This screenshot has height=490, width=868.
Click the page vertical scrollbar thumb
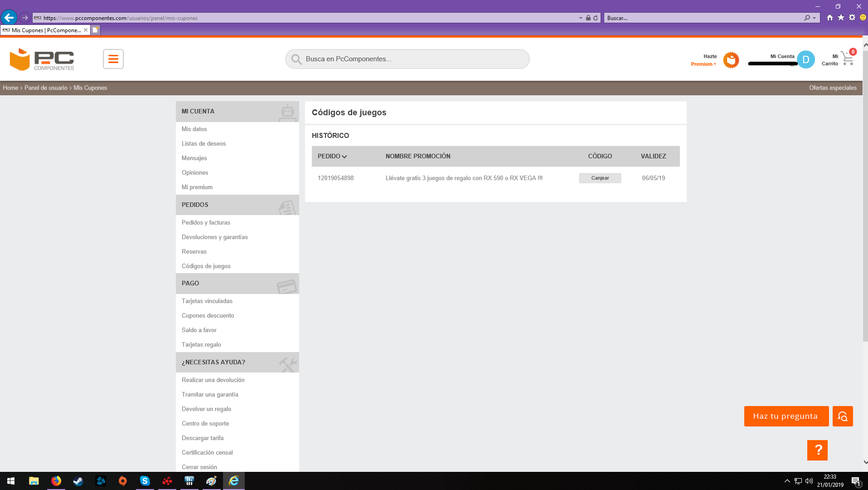tap(865, 195)
